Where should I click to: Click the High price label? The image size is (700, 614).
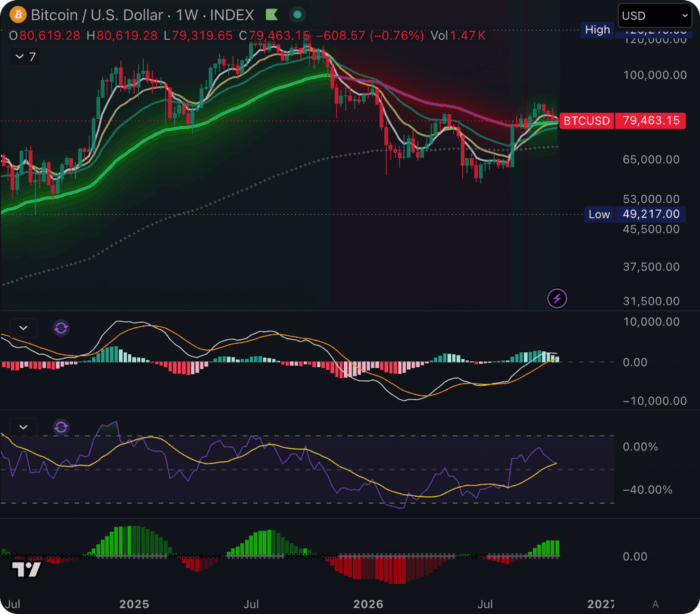click(597, 30)
